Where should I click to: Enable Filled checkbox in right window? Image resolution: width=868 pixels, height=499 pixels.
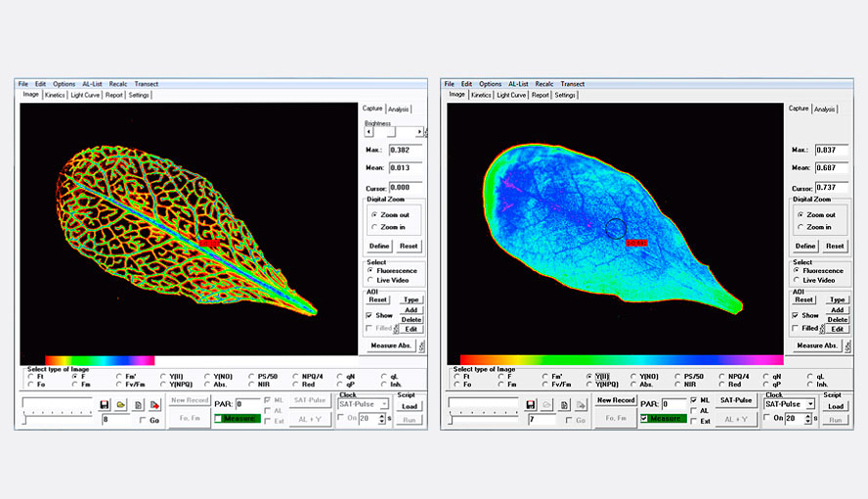pos(795,329)
